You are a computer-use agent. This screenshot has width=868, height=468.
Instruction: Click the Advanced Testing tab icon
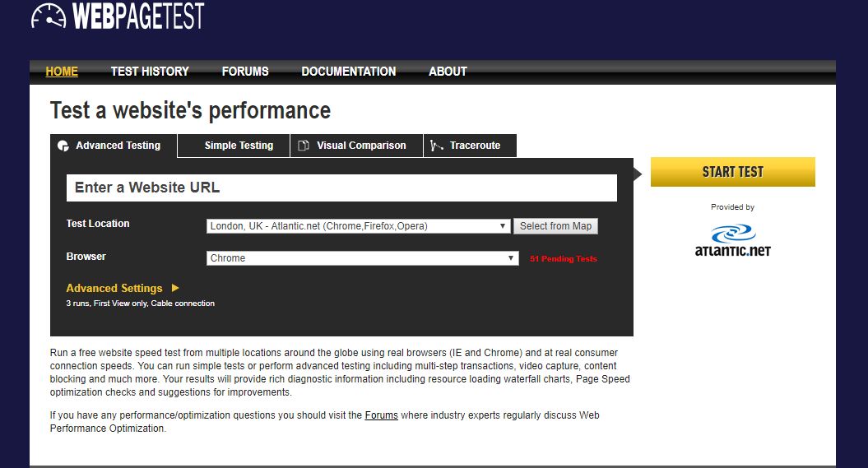[63, 146]
